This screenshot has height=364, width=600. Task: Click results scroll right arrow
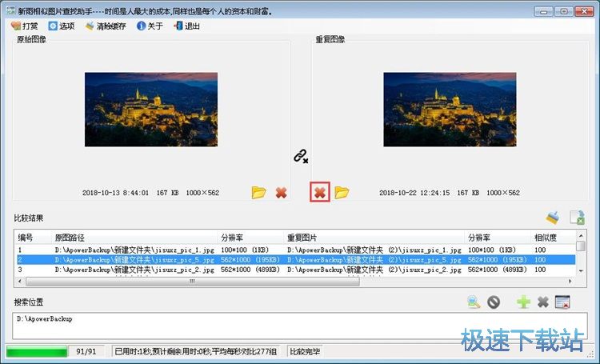click(570, 282)
